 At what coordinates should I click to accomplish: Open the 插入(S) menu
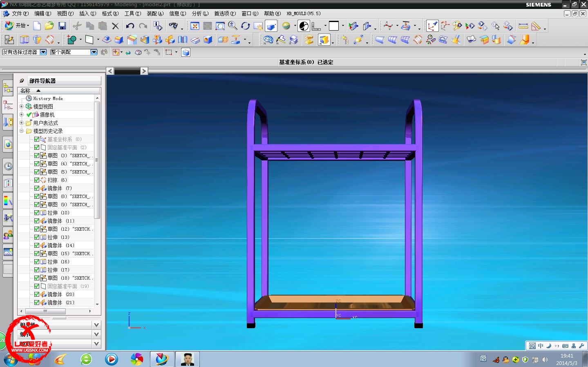(87, 13)
